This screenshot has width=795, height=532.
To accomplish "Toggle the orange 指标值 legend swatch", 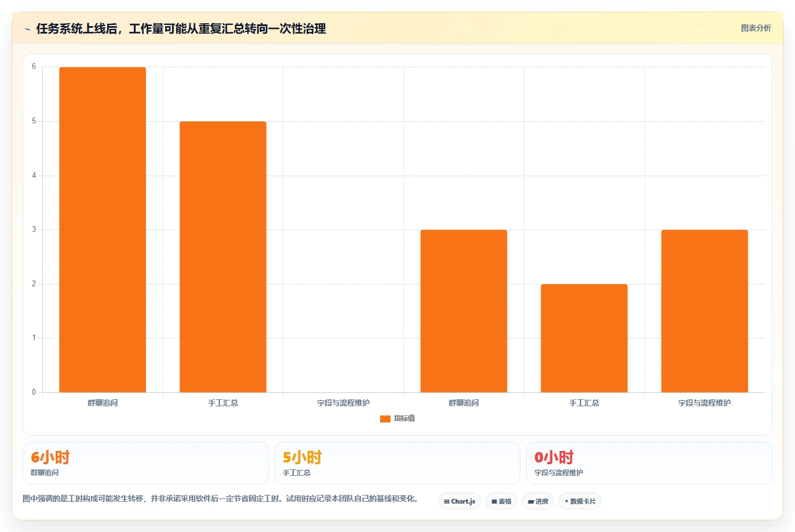I will click(x=385, y=418).
